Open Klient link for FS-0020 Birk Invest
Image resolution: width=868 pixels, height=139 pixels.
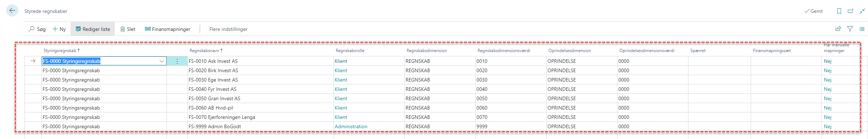[x=341, y=70]
